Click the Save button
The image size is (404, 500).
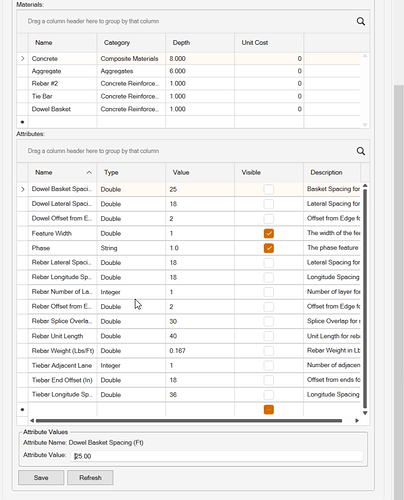point(41,478)
